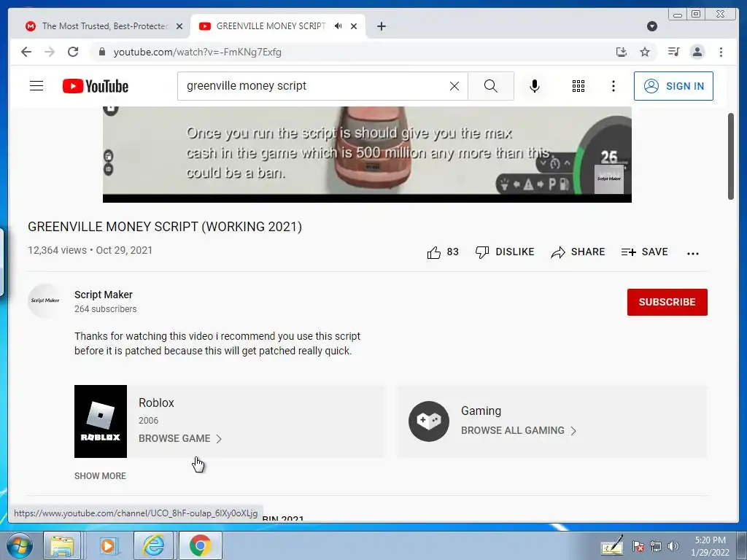Image resolution: width=747 pixels, height=560 pixels.
Task: Subscribe to Script Maker channel
Action: point(667,302)
